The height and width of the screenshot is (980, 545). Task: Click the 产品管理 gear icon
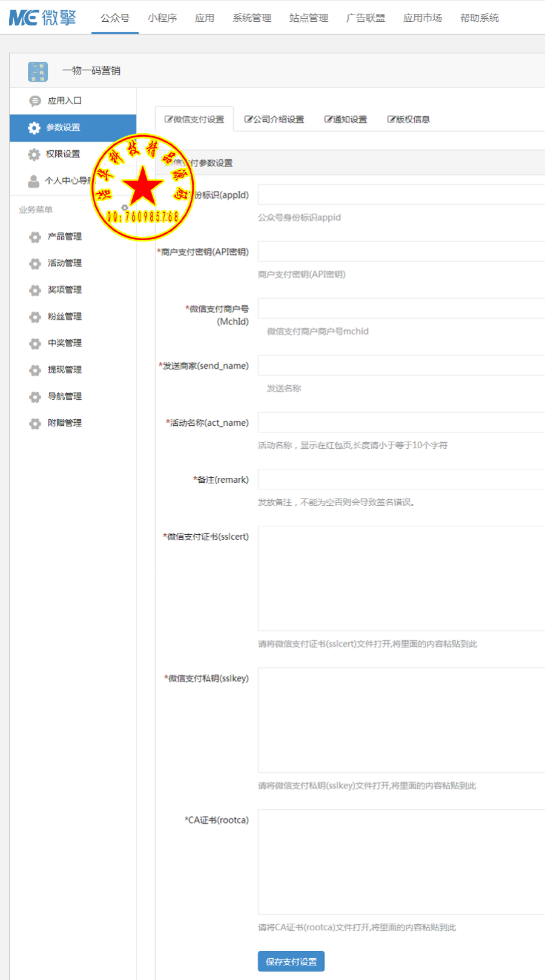tap(35, 237)
